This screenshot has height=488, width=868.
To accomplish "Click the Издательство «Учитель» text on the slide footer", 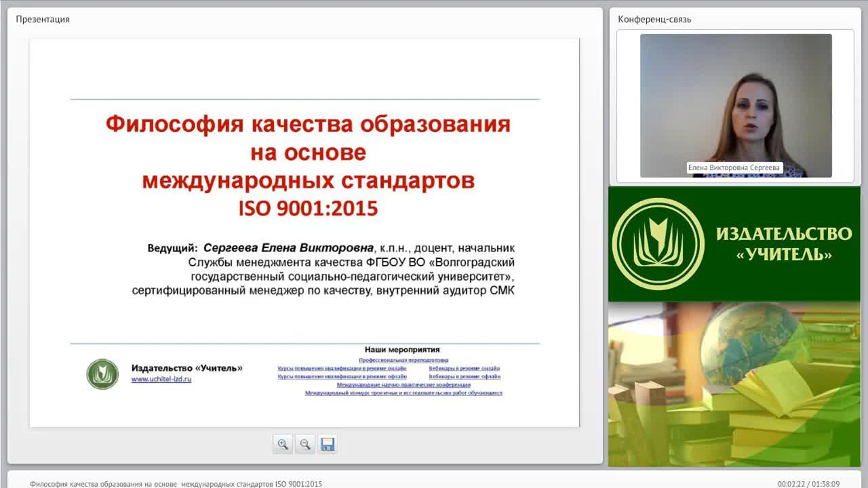I will pos(186,368).
